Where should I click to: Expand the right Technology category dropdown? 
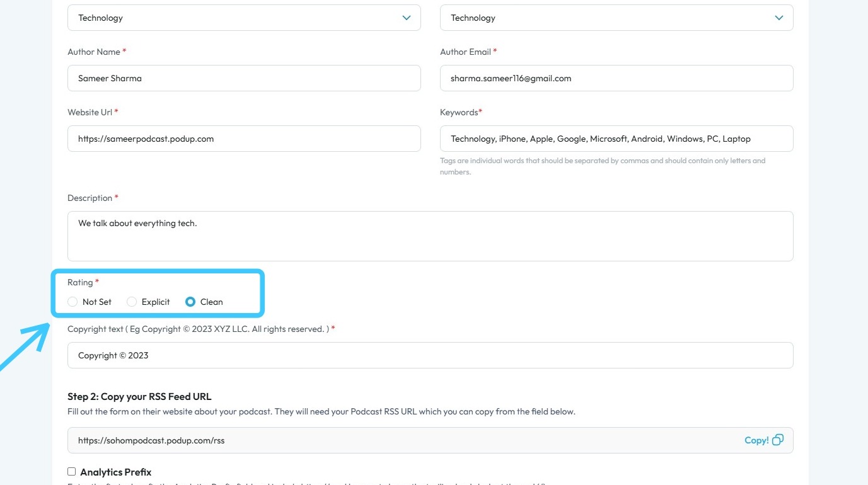(x=616, y=18)
